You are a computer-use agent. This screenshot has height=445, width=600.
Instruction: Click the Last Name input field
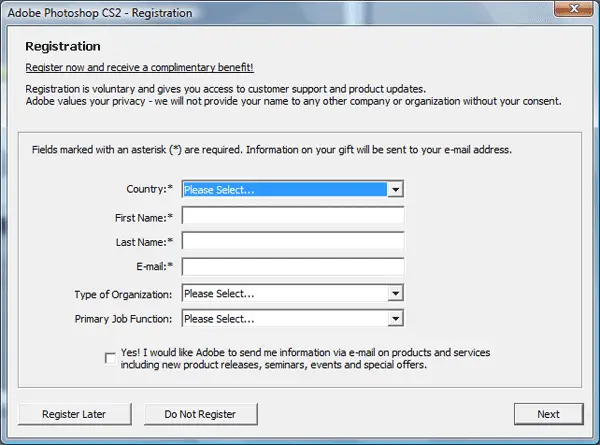(293, 241)
